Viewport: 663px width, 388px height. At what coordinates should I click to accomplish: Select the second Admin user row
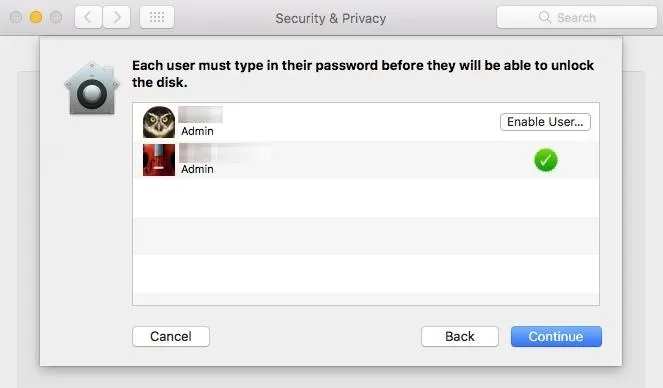(366, 160)
